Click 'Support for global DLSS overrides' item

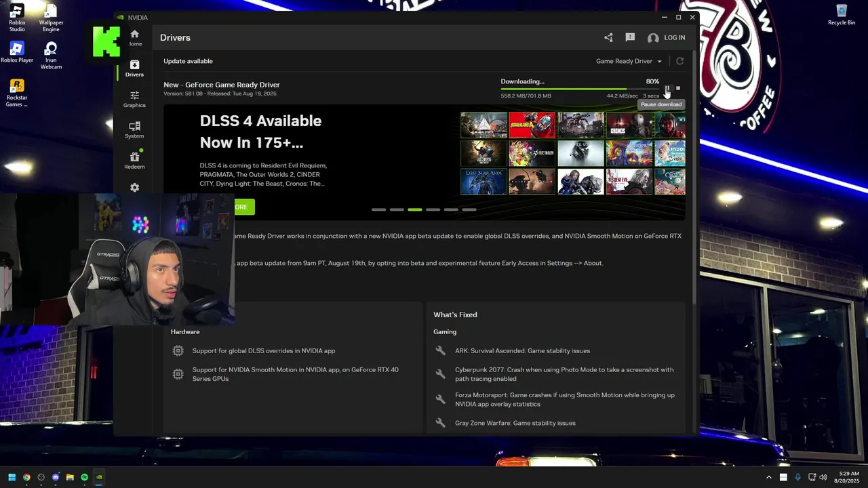coord(264,351)
